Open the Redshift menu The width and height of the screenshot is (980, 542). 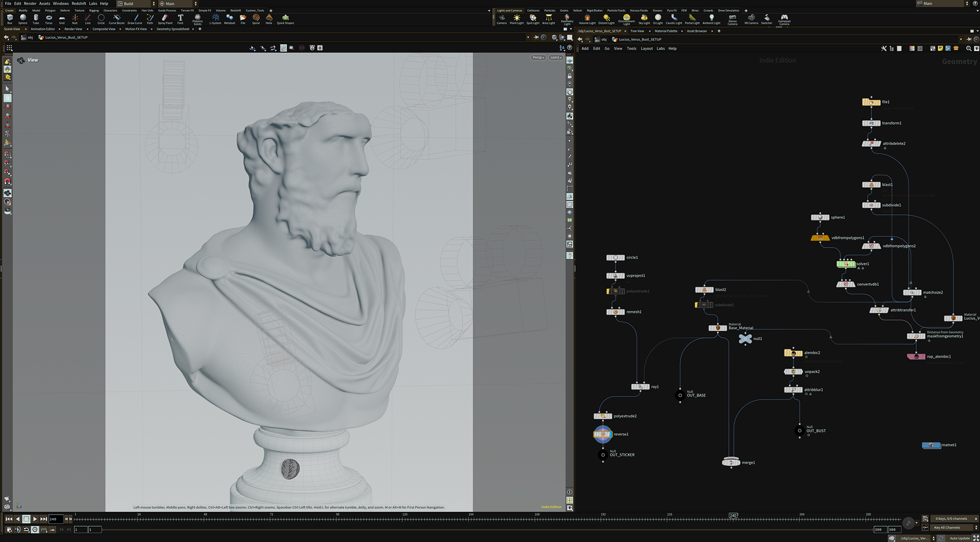click(79, 4)
